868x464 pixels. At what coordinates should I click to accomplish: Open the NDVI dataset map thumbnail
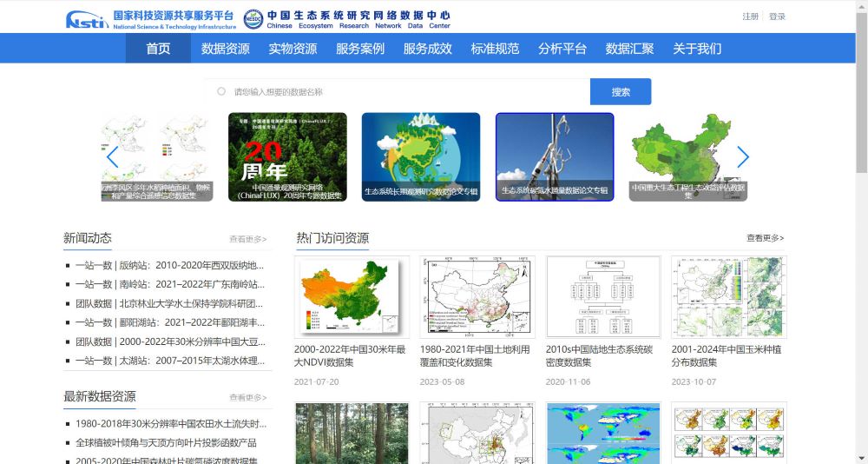point(352,296)
